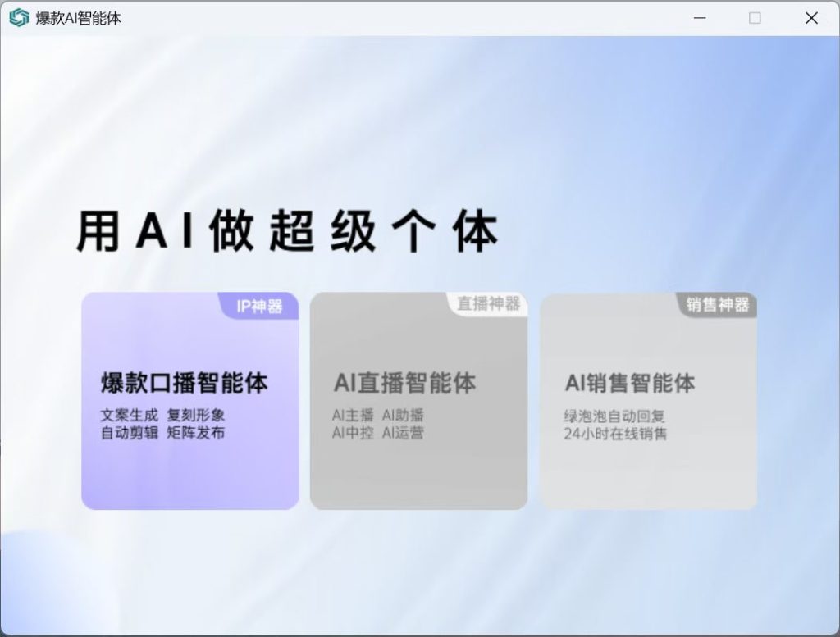Click the IP神器 tag

(259, 306)
